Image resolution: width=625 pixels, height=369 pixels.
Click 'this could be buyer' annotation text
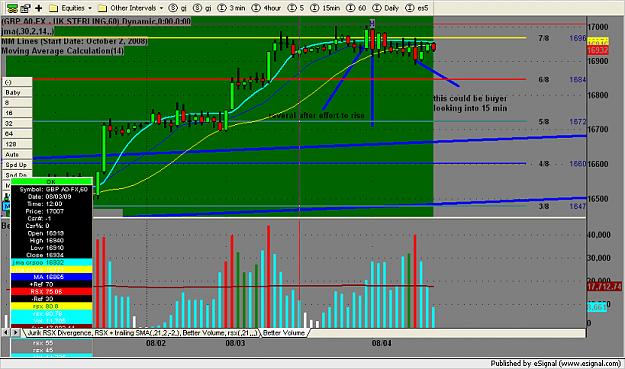[470, 98]
